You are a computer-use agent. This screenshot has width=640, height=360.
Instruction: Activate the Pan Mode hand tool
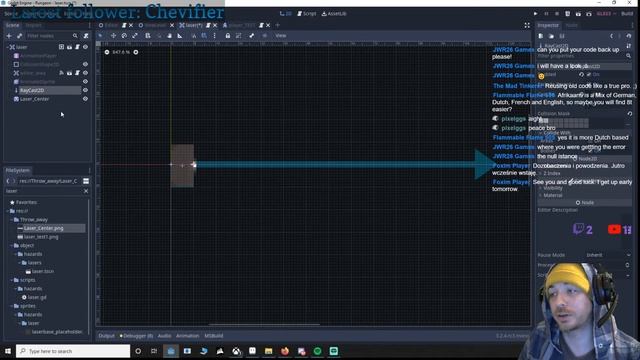[x=169, y=36]
